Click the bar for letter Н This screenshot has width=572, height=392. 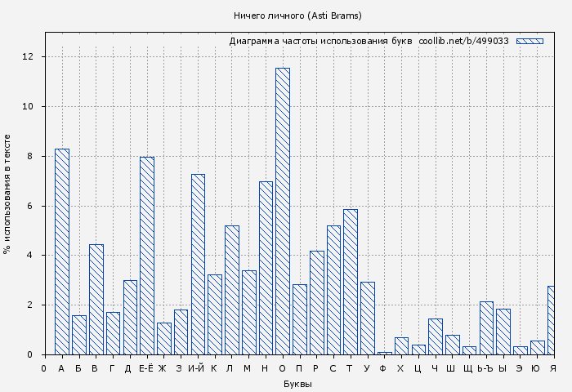coord(266,268)
